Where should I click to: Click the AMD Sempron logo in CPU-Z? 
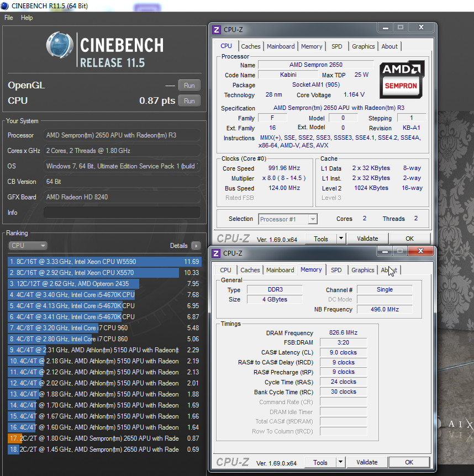click(x=402, y=80)
